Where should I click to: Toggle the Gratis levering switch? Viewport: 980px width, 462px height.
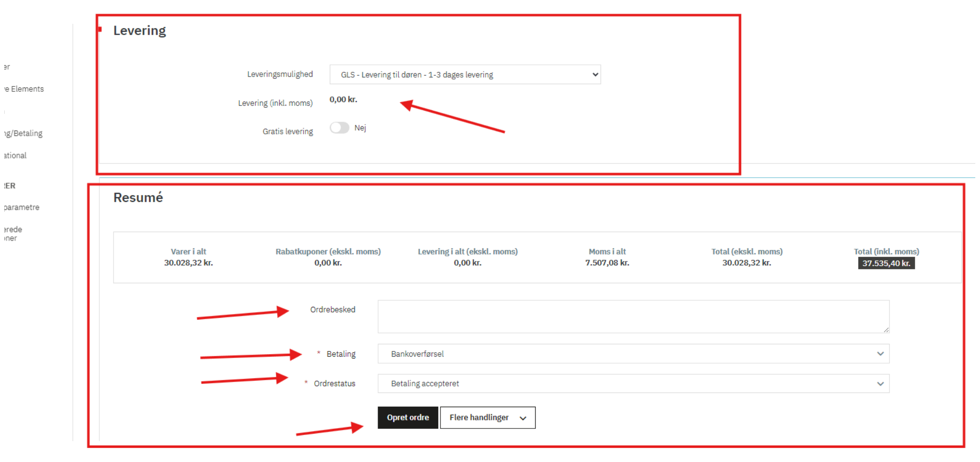[339, 128]
